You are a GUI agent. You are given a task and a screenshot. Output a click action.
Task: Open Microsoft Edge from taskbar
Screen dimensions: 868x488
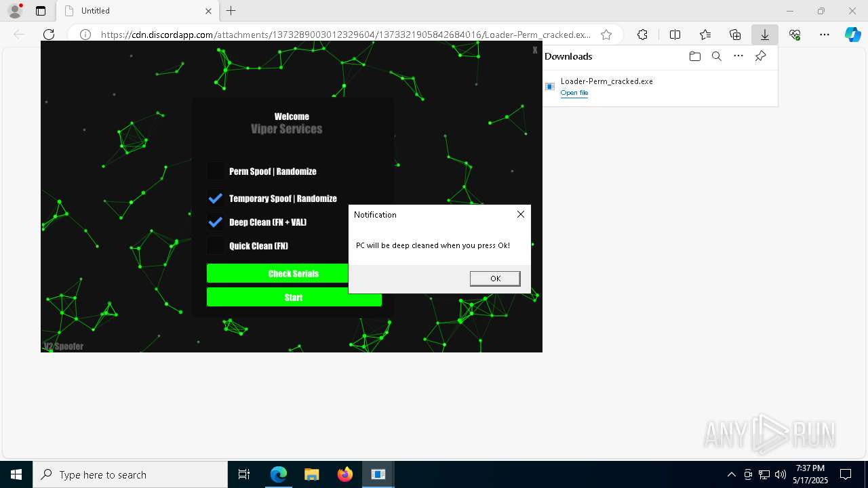(279, 474)
